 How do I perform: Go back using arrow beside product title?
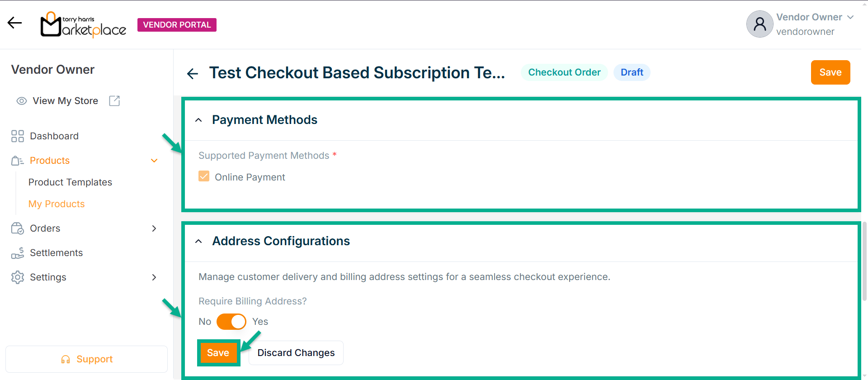(193, 73)
